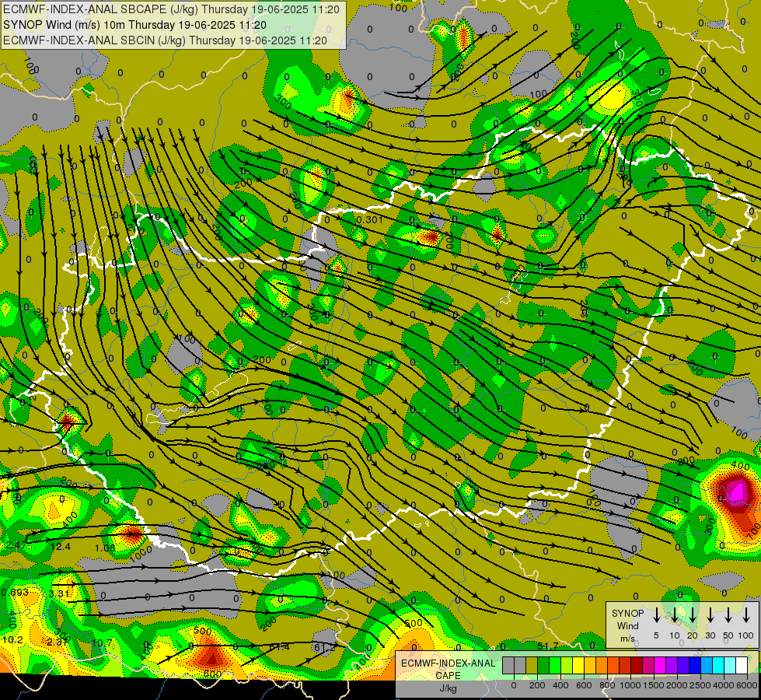Click the '10.7' value on the map
This screenshot has width=761, height=700.
pyautogui.click(x=102, y=643)
